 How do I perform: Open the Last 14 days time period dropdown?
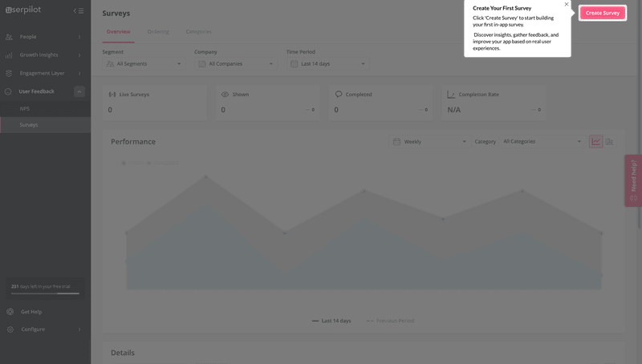pos(327,64)
